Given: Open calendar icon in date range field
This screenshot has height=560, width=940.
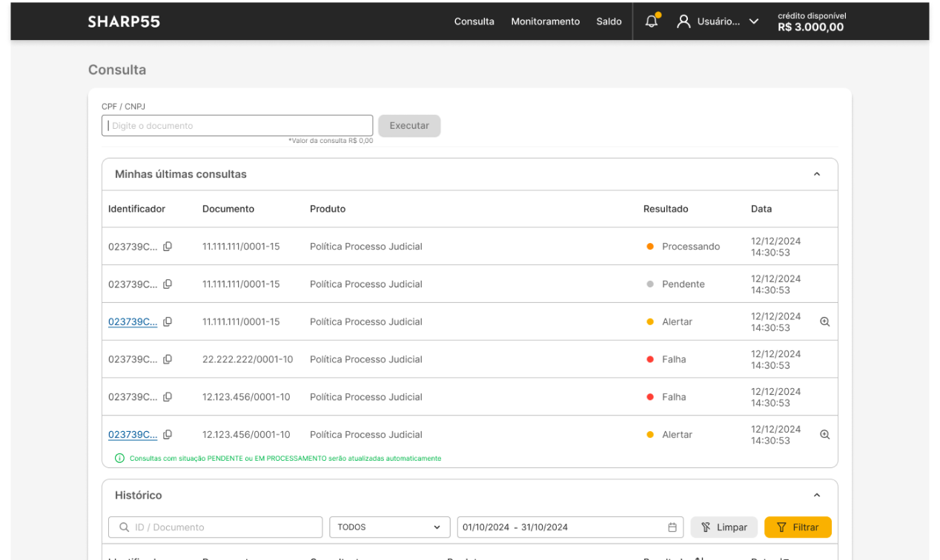Looking at the screenshot, I should coord(672,527).
